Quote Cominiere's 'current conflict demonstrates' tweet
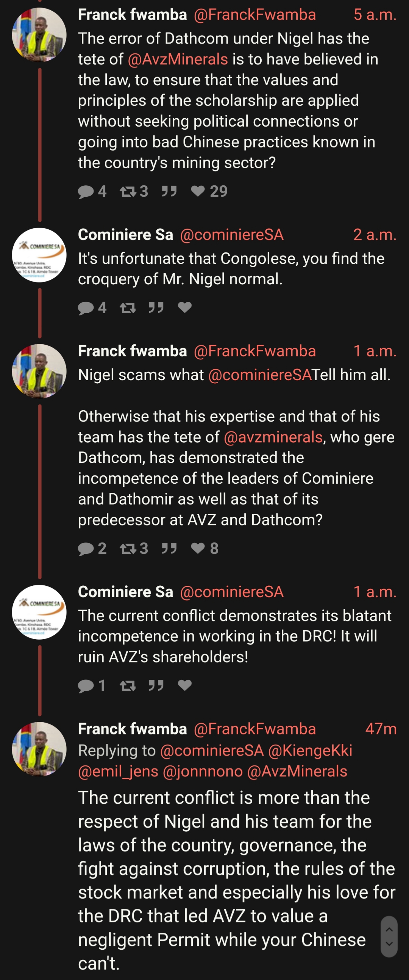The width and height of the screenshot is (409, 980). click(x=156, y=685)
